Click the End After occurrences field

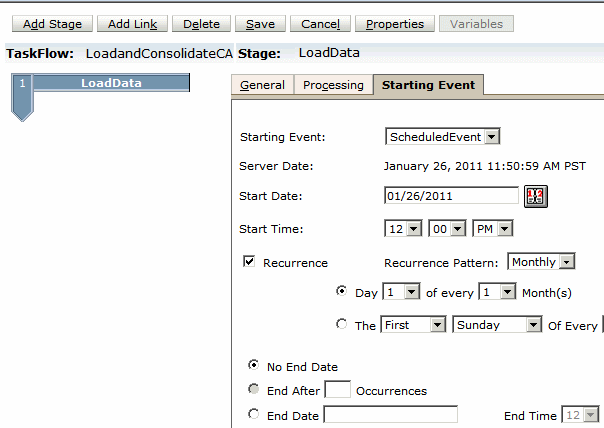point(337,390)
